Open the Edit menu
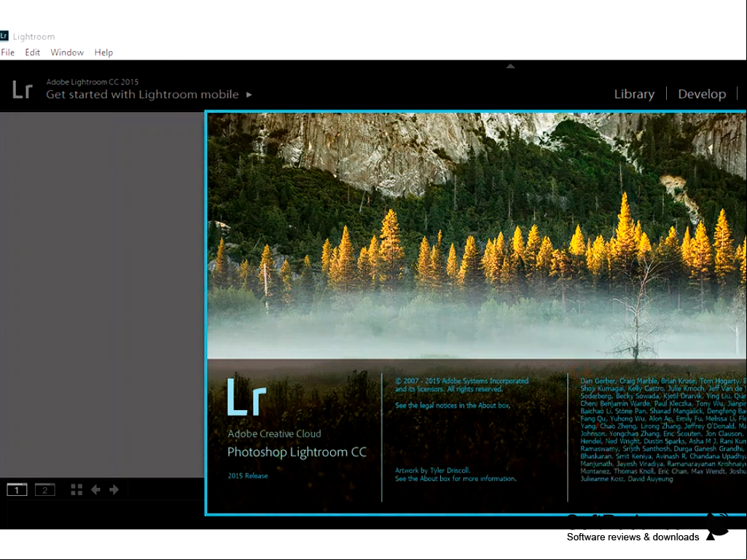The image size is (747, 560). coord(32,52)
